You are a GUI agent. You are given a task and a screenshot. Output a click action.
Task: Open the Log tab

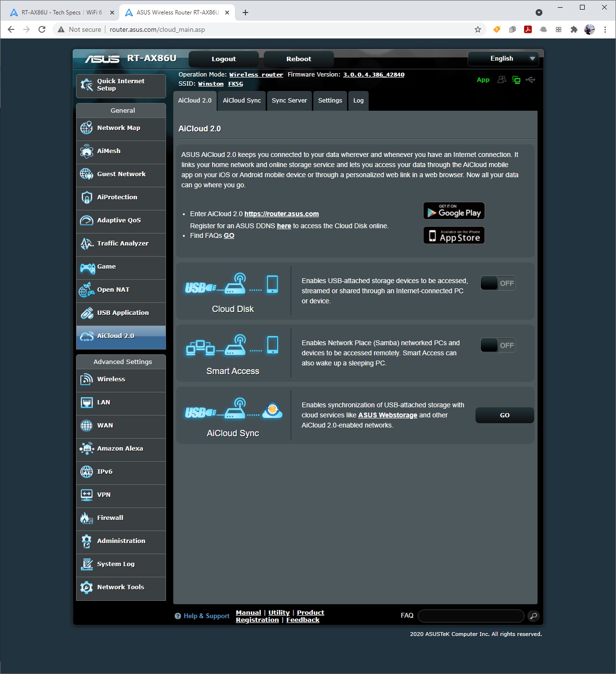tap(359, 101)
